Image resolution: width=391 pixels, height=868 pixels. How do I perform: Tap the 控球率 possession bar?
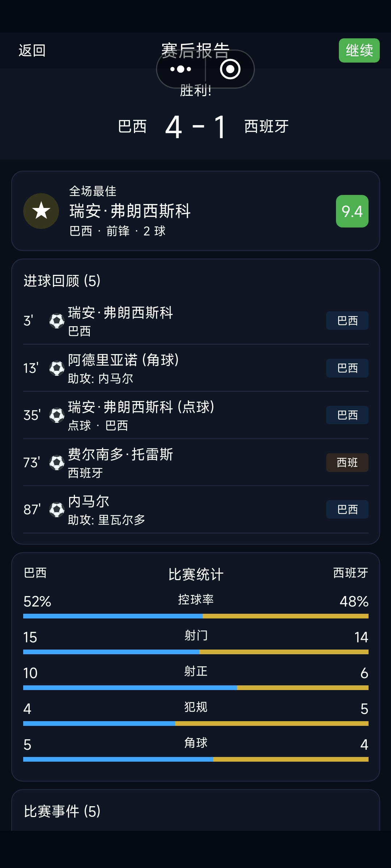(196, 616)
